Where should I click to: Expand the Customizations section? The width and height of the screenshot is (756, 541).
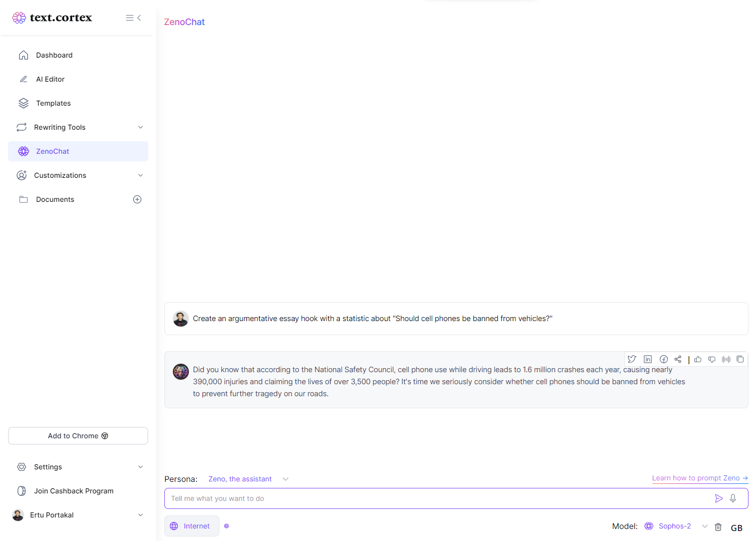(78, 175)
